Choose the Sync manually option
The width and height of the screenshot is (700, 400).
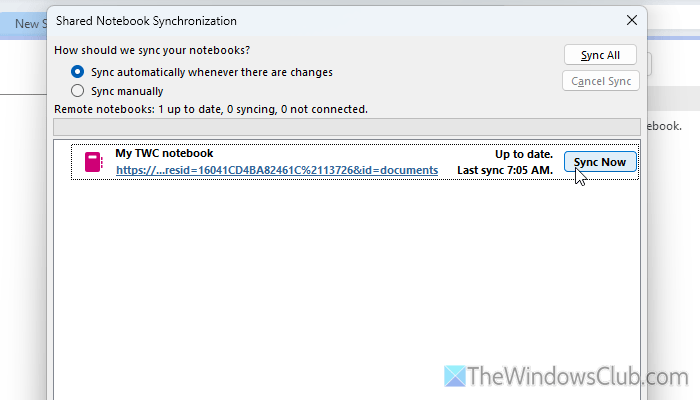click(78, 90)
